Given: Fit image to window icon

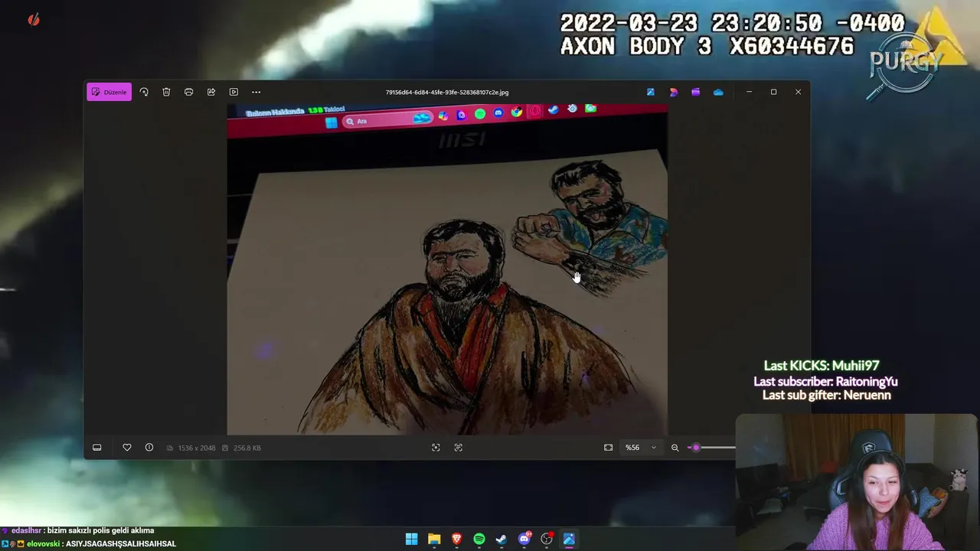Looking at the screenshot, I should [x=609, y=448].
